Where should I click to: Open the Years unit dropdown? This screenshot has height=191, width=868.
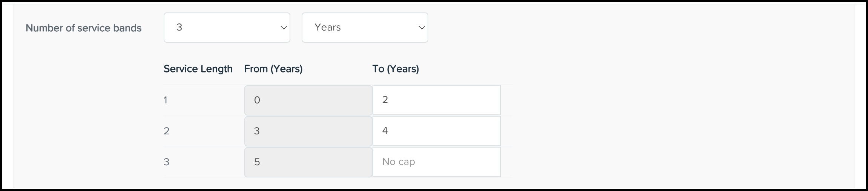click(x=364, y=28)
